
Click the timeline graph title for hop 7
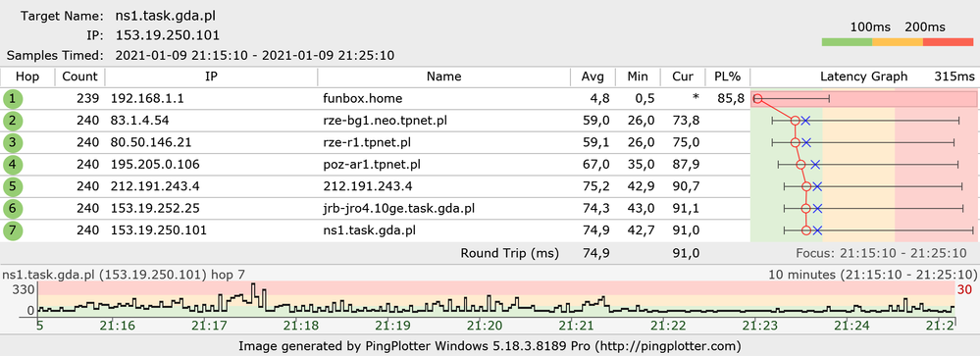coord(124,275)
